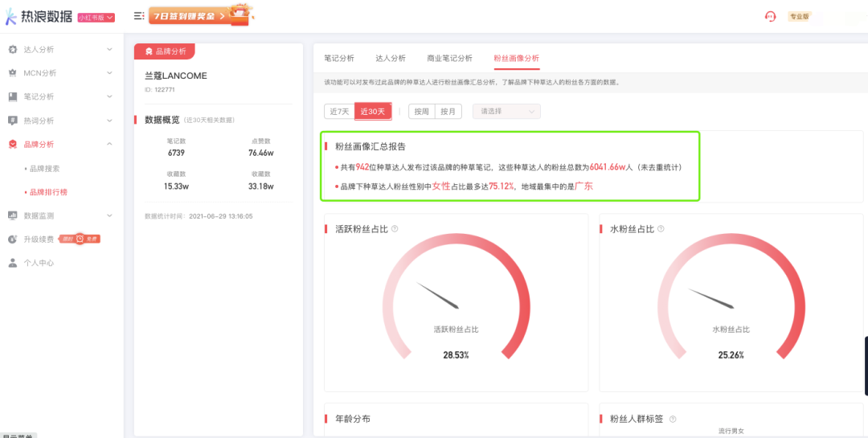
Task: Click the 75.12% female ratio
Action: coord(502,186)
